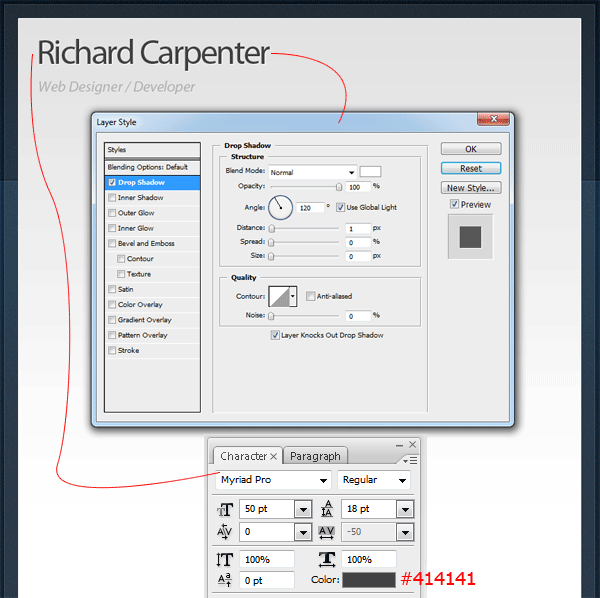Expand the Myriad Pro font family dropdown
Image resolution: width=600 pixels, height=598 pixels.
tap(274, 480)
